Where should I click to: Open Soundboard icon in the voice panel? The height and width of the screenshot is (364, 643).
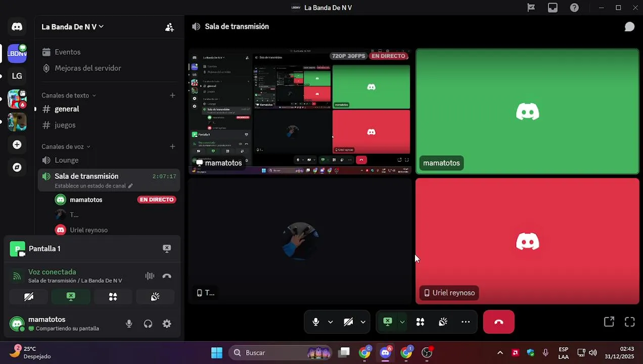pyautogui.click(x=155, y=297)
